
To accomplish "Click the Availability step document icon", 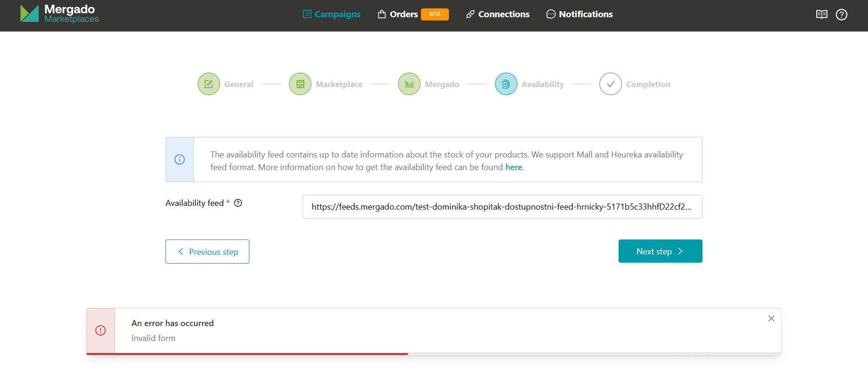I will coord(506,84).
